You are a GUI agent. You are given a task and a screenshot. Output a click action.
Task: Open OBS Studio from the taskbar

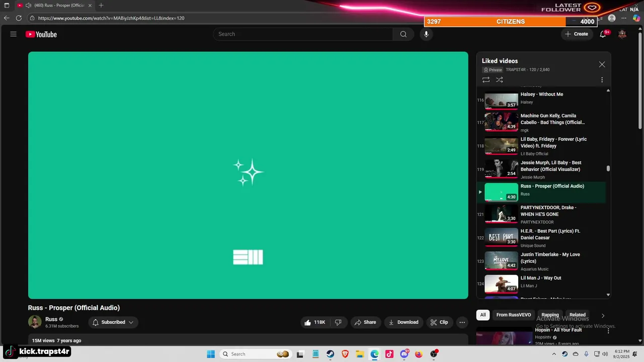434,354
